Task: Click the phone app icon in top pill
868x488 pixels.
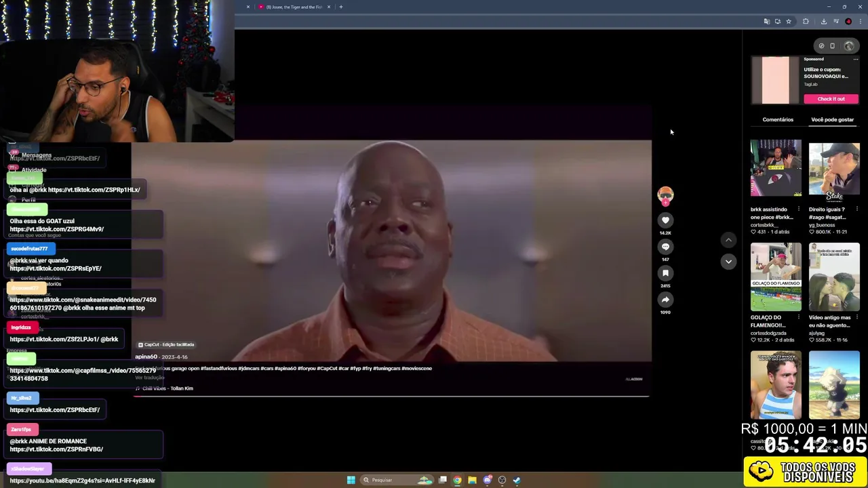Action: coord(833,46)
